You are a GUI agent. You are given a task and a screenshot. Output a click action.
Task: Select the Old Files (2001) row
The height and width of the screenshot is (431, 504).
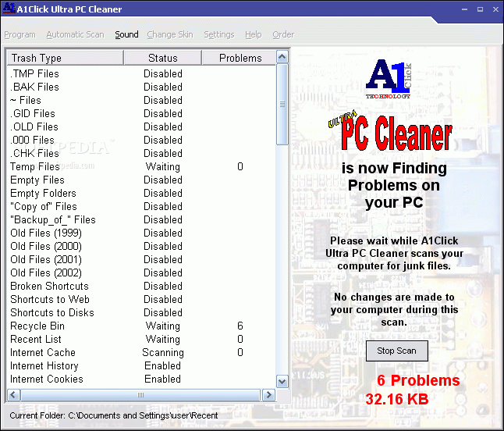coord(141,259)
